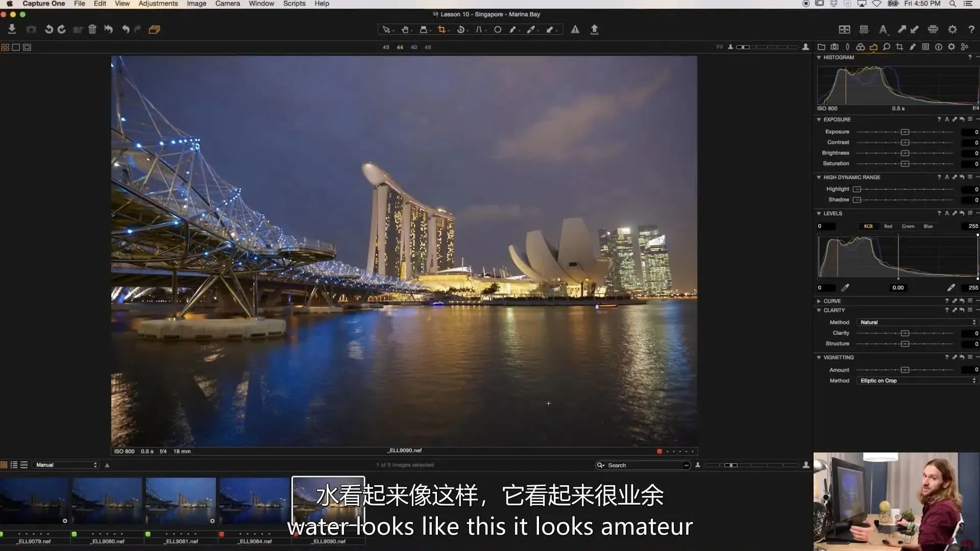Screen dimensions: 980x551
Task: Click Auto adjust 'A' on Exposure panel
Action: point(947,119)
